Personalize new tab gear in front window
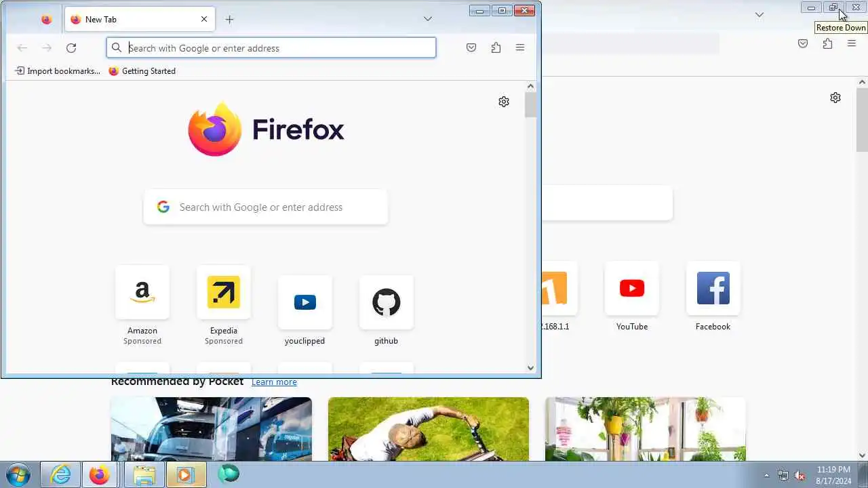The image size is (868, 488). click(x=504, y=102)
